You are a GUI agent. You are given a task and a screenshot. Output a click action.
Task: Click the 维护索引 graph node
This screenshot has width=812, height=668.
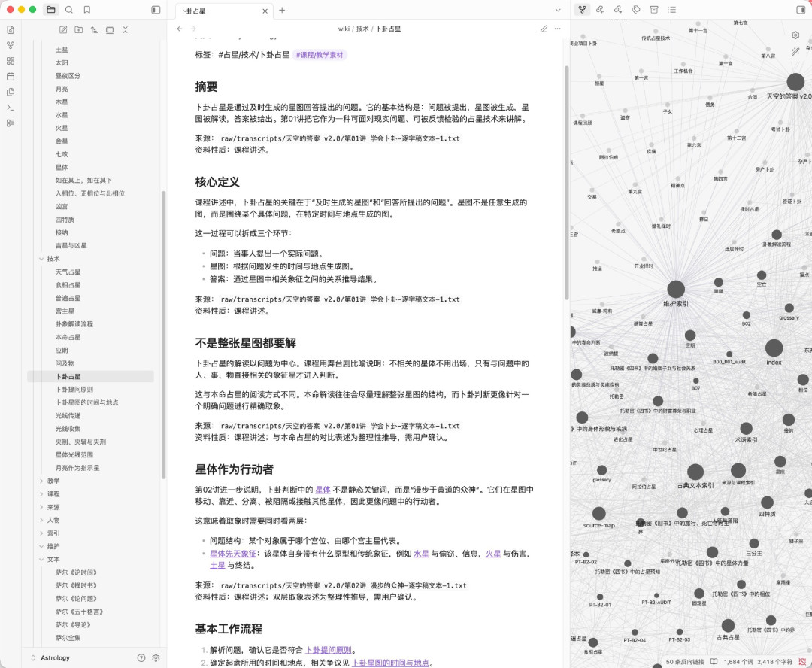click(x=676, y=290)
